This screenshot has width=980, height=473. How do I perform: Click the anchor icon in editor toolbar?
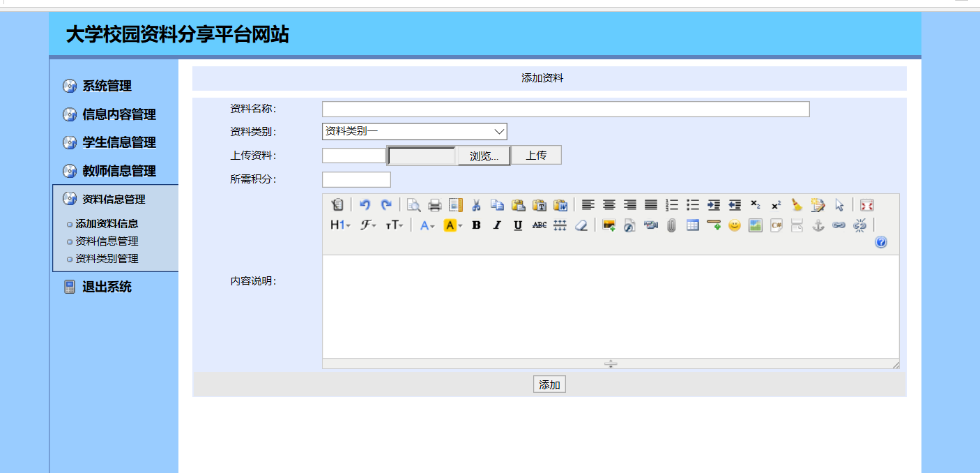tap(818, 225)
